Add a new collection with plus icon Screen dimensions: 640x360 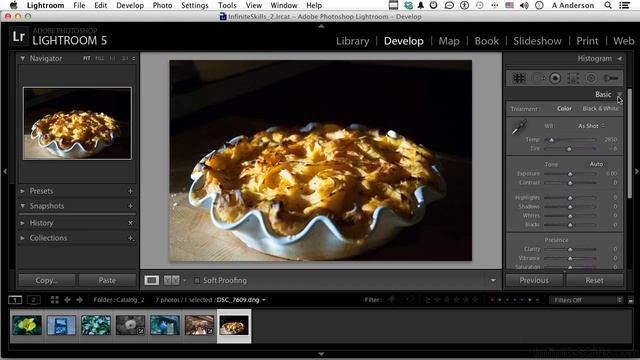131,238
